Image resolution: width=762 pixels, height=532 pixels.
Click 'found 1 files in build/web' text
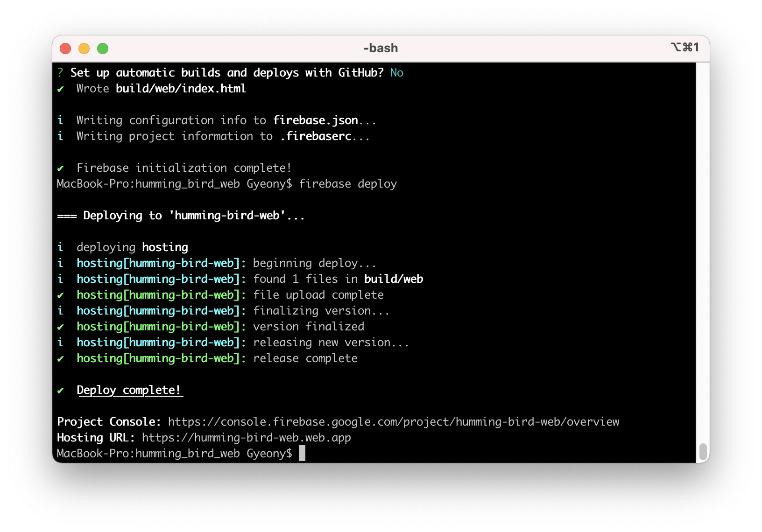(x=338, y=279)
